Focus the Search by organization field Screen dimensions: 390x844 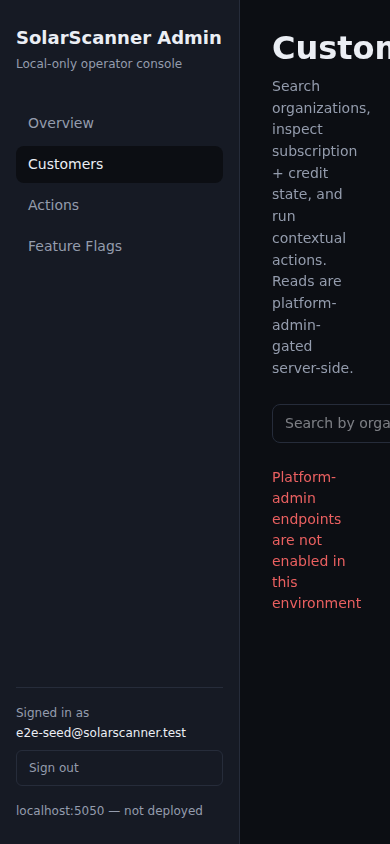331,424
